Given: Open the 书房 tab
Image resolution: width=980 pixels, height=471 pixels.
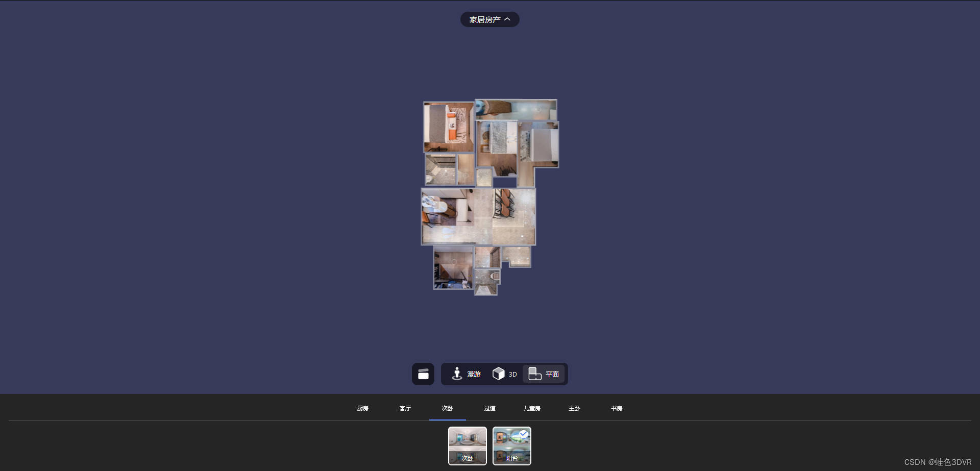Looking at the screenshot, I should 617,408.
